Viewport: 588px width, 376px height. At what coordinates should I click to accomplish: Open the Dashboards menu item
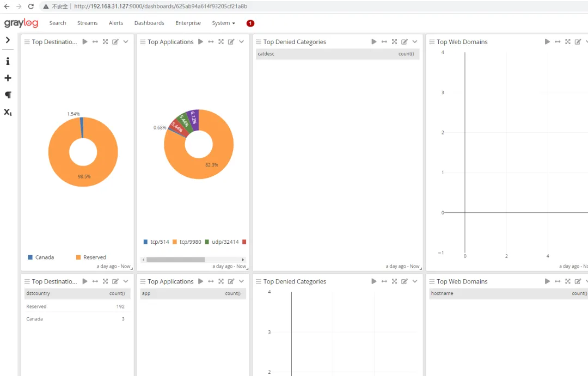(149, 23)
